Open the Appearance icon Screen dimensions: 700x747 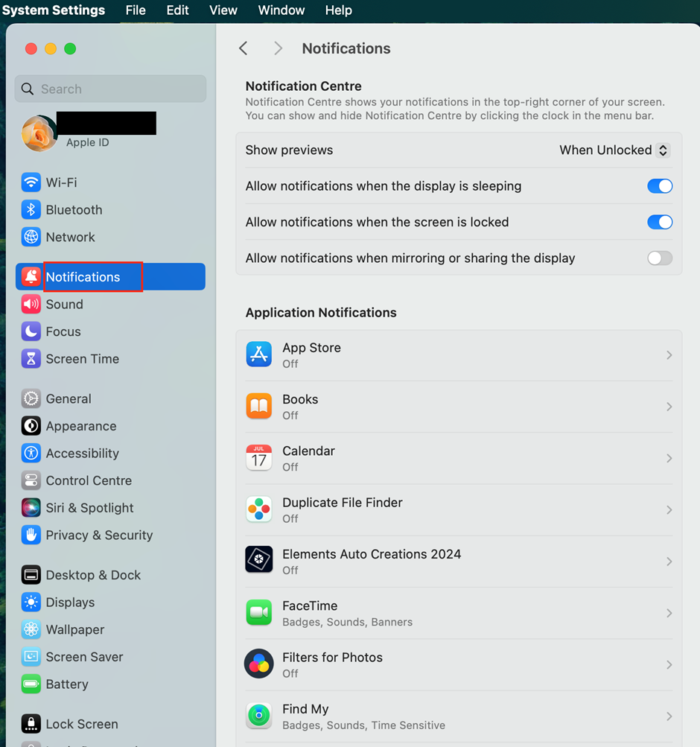pyautogui.click(x=31, y=426)
